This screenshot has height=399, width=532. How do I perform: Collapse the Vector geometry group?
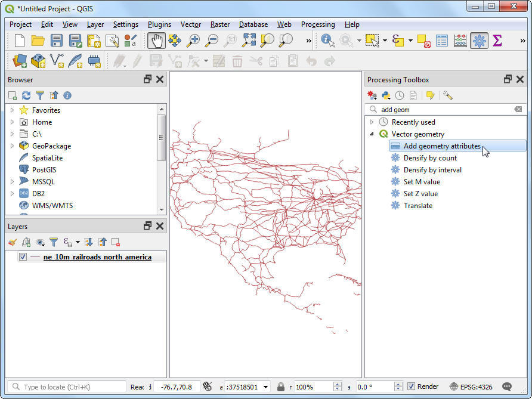click(x=372, y=134)
